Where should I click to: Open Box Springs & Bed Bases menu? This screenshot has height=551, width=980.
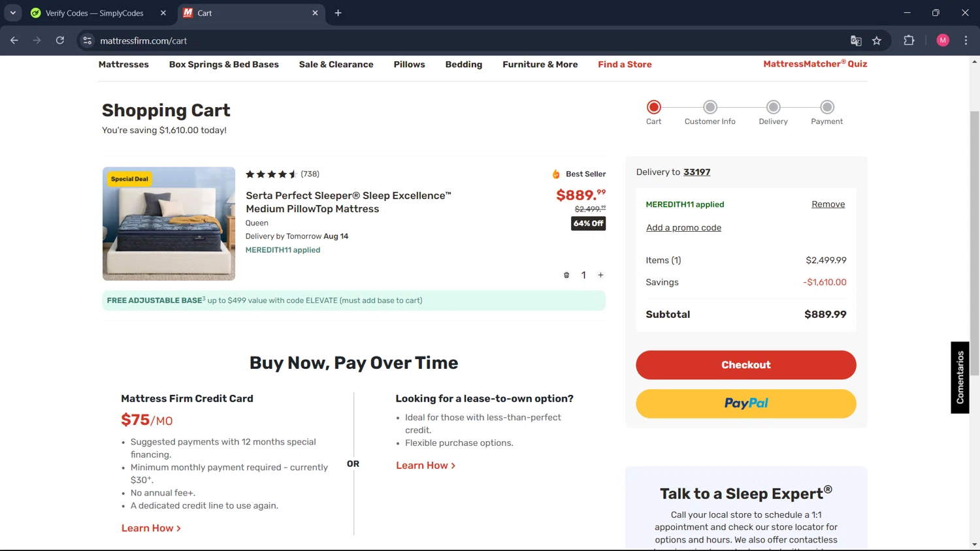[x=224, y=65]
